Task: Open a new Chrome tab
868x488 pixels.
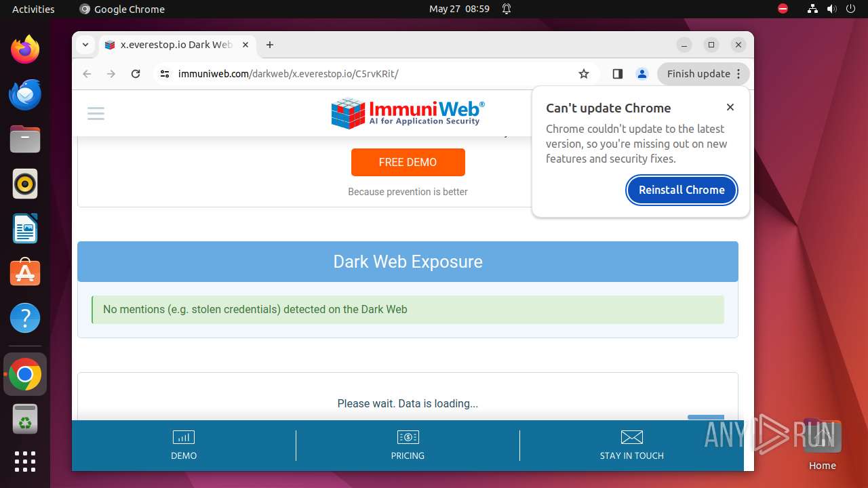Action: pyautogui.click(x=270, y=45)
